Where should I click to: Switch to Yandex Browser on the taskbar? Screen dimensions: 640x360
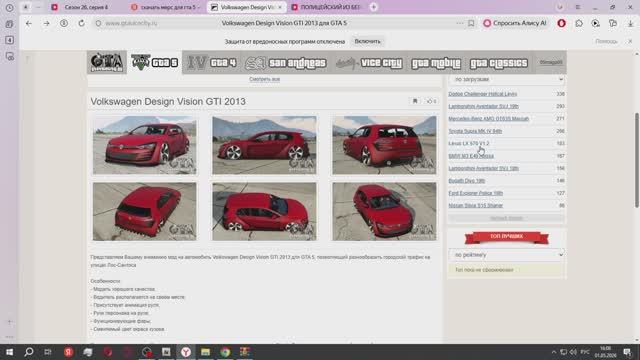pos(186,352)
